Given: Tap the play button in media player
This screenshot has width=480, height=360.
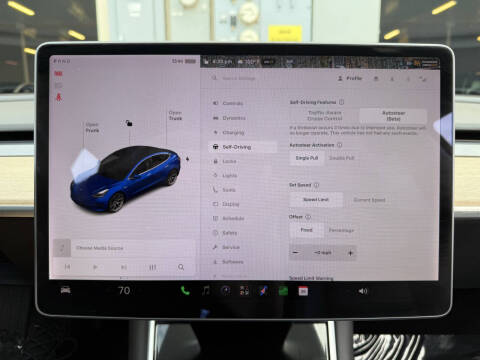Looking at the screenshot, I should (x=95, y=267).
